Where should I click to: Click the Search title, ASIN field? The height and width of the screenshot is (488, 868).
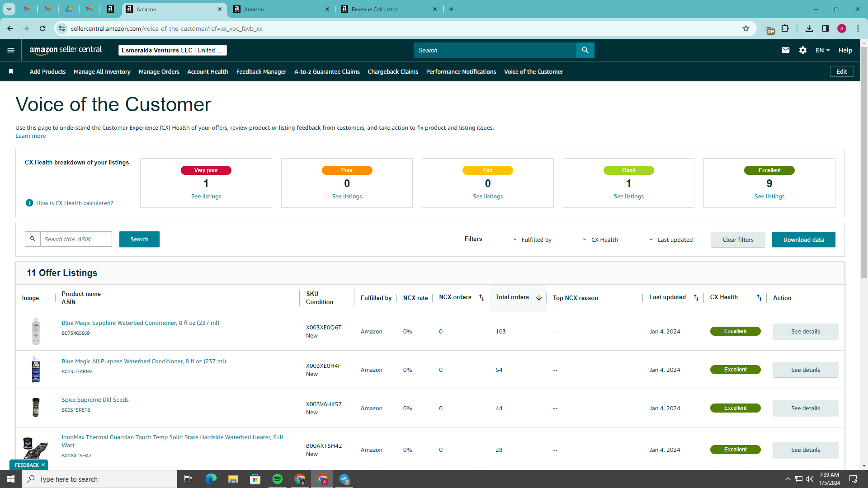coord(76,239)
